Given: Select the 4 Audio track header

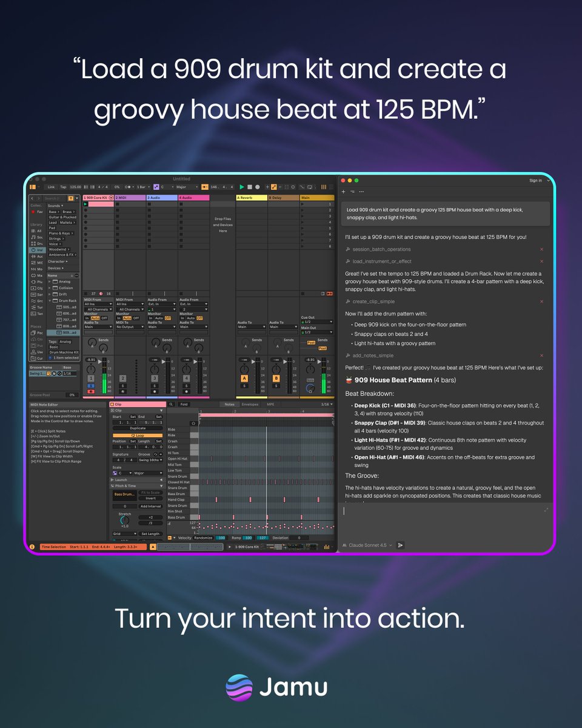Looking at the screenshot, I should 193,198.
